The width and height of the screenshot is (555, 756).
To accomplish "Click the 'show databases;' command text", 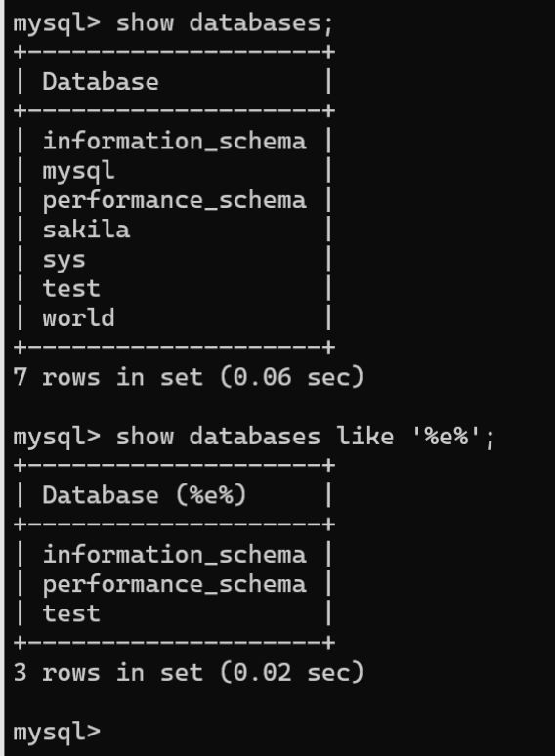I will (x=224, y=23).
